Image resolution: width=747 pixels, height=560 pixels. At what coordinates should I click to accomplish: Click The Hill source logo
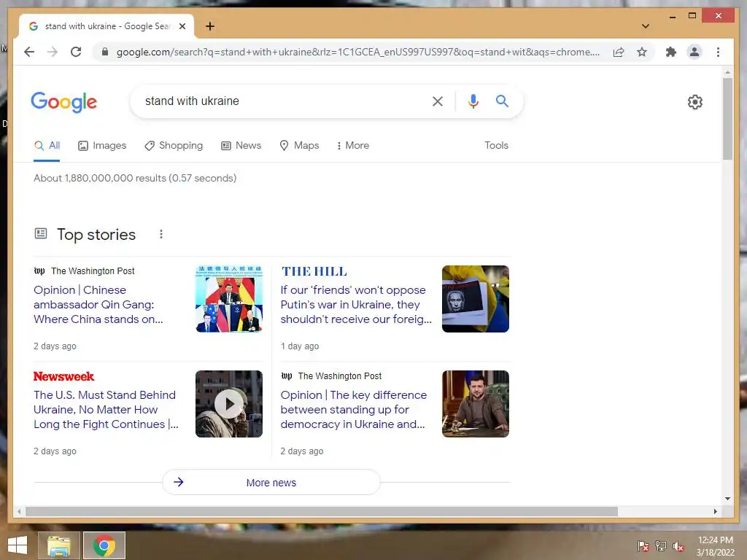(x=314, y=271)
